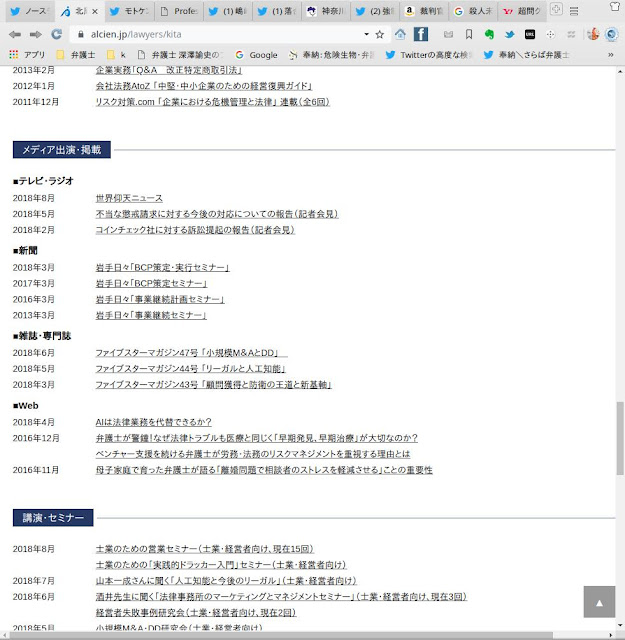The height and width of the screenshot is (640, 625).
Task: Open the Google bookmark
Action: click(x=257, y=55)
